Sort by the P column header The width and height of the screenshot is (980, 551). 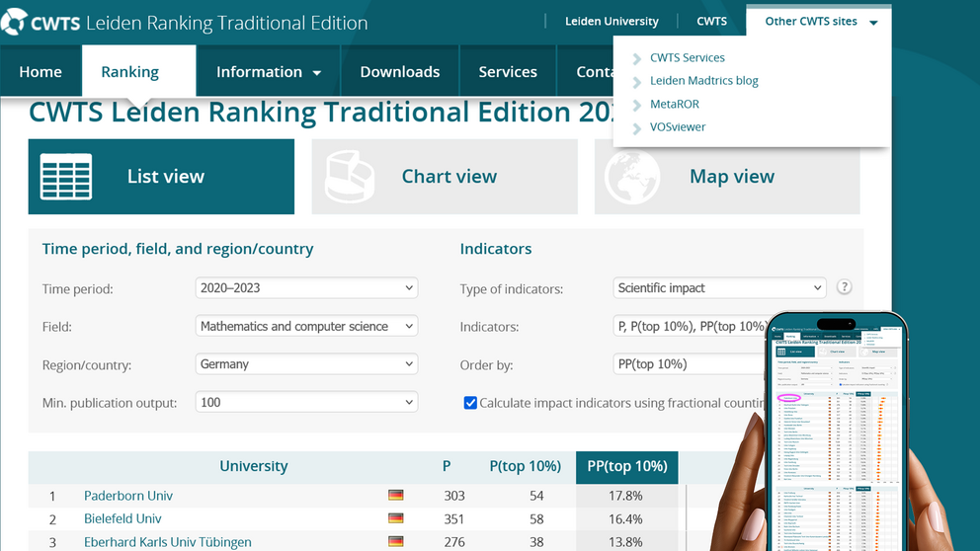point(447,466)
